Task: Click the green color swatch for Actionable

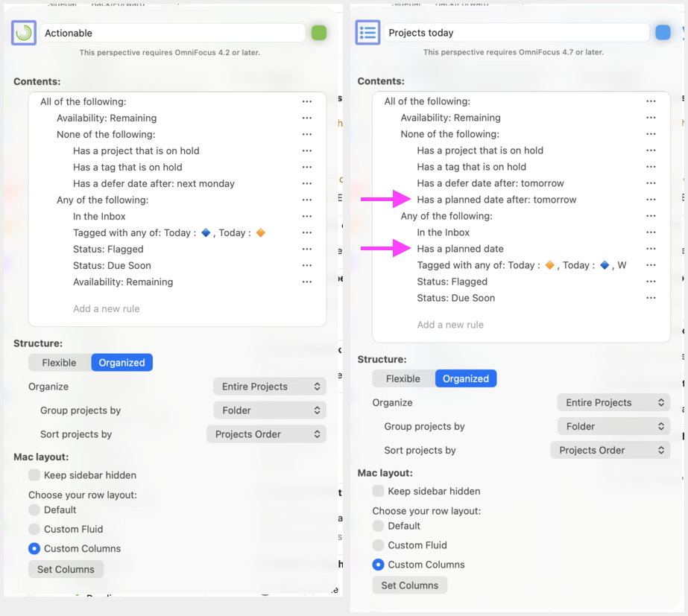Action: (319, 33)
